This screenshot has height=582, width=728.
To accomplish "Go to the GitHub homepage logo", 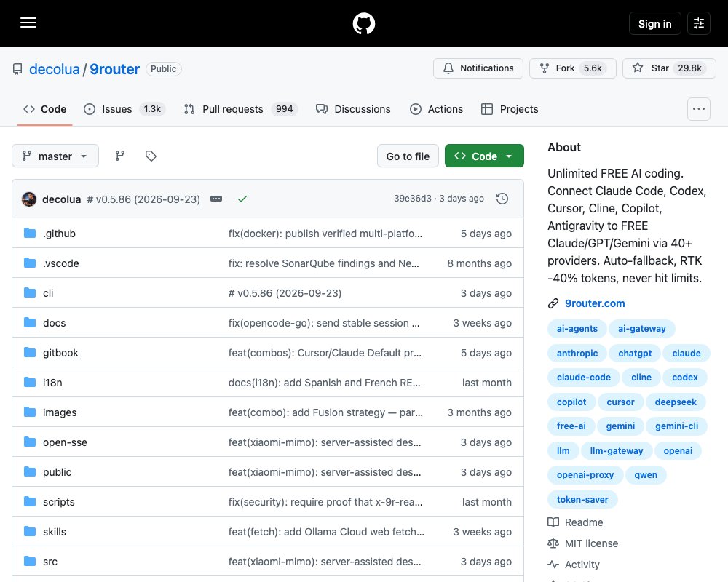I will (363, 23).
